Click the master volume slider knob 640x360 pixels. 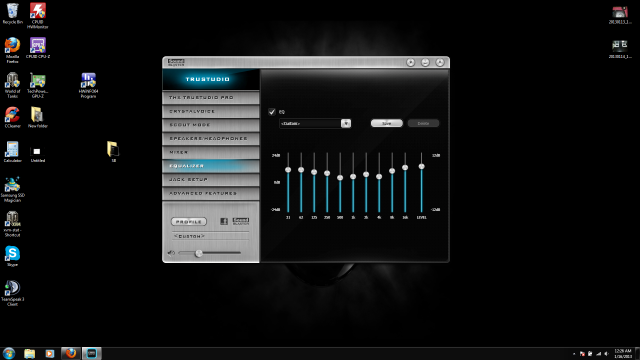coord(199,253)
